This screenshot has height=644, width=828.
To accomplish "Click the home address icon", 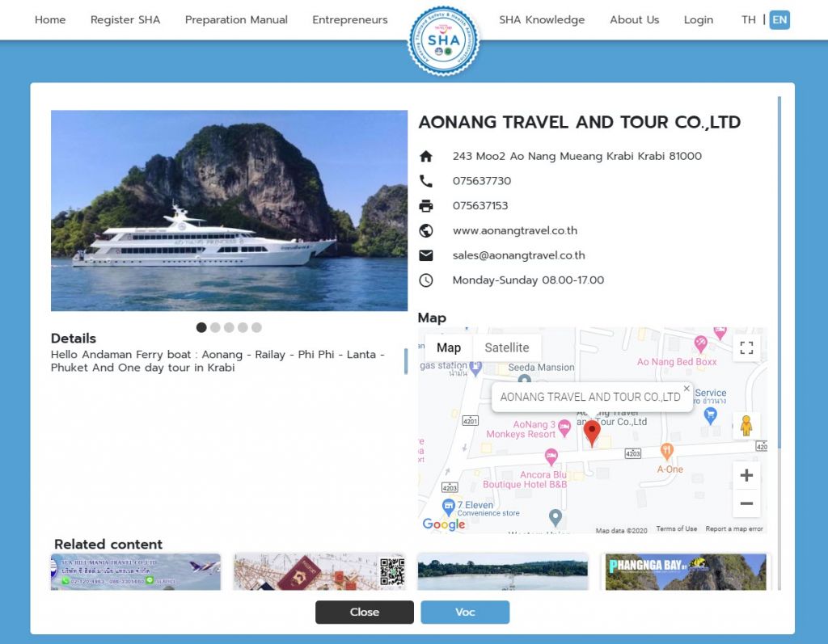I will tap(425, 156).
